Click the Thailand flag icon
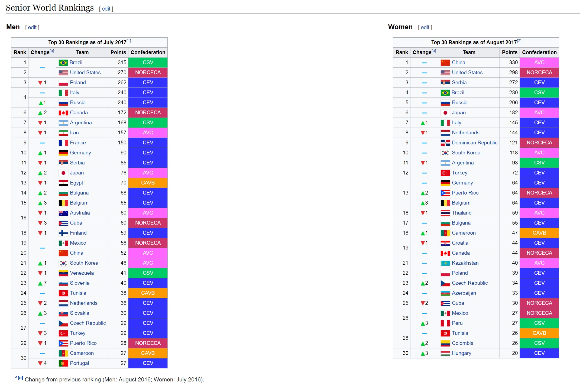 pyautogui.click(x=445, y=213)
